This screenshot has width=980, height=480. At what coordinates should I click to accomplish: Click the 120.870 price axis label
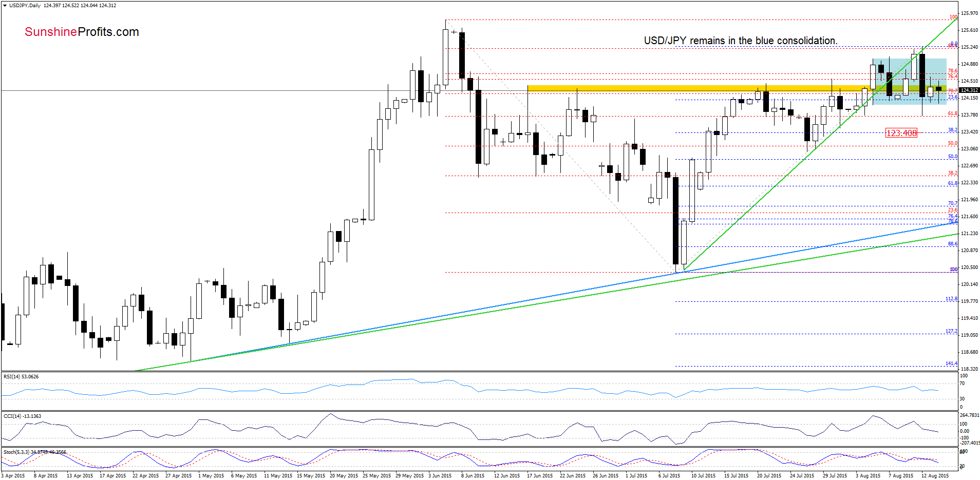point(969,251)
